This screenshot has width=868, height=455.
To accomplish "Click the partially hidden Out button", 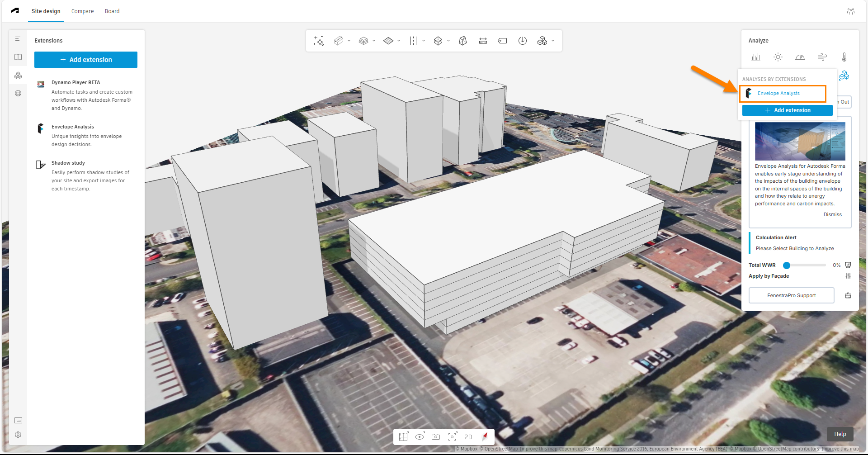I will click(x=844, y=102).
